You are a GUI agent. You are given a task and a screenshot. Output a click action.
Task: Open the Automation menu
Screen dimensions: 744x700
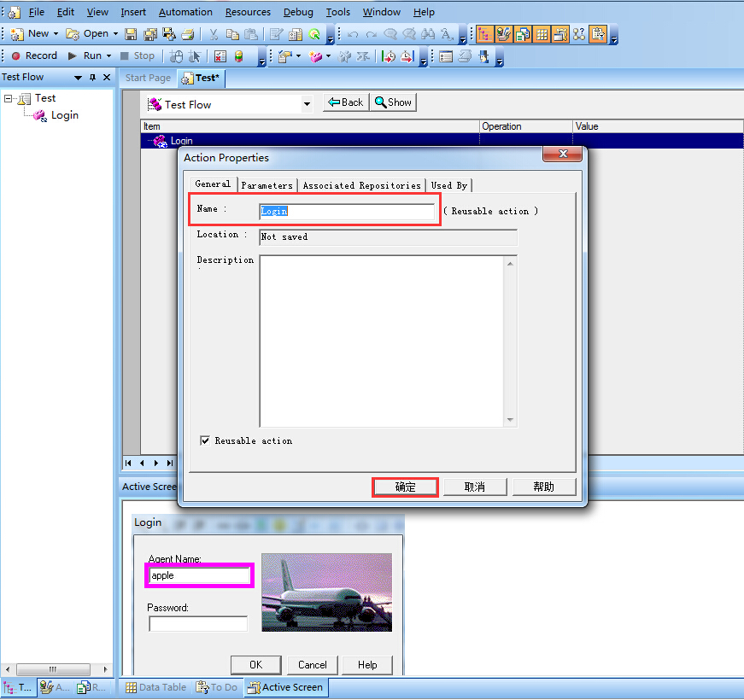pyautogui.click(x=185, y=12)
